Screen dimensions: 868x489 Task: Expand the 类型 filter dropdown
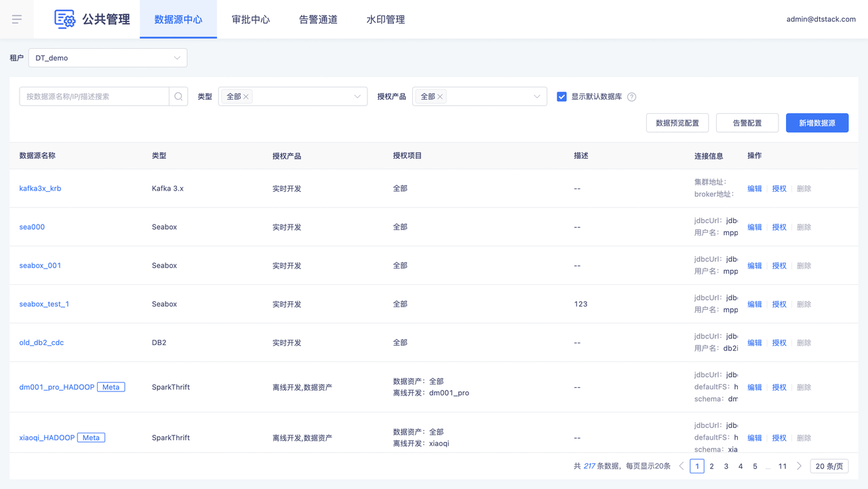tap(357, 96)
